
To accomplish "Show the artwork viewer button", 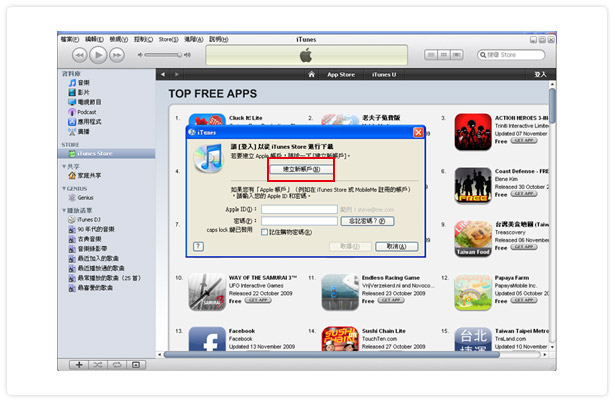I will (136, 365).
